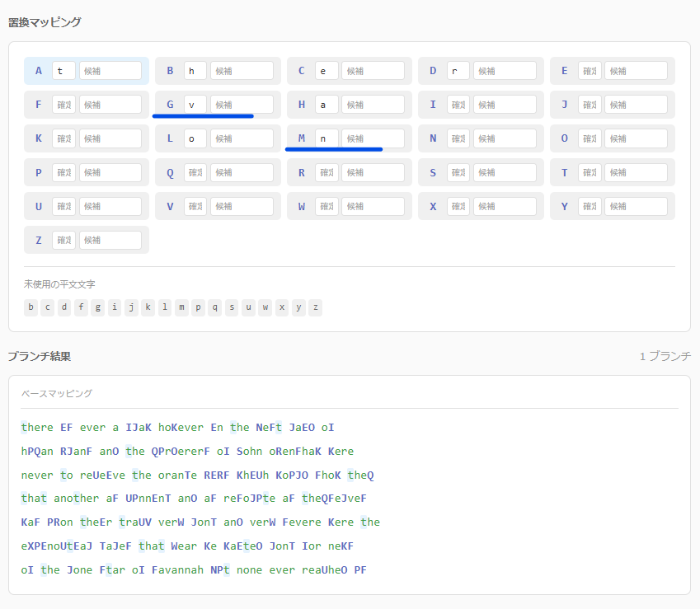
Task: Click the confirmed field containing 'n' for M
Action: point(327,138)
